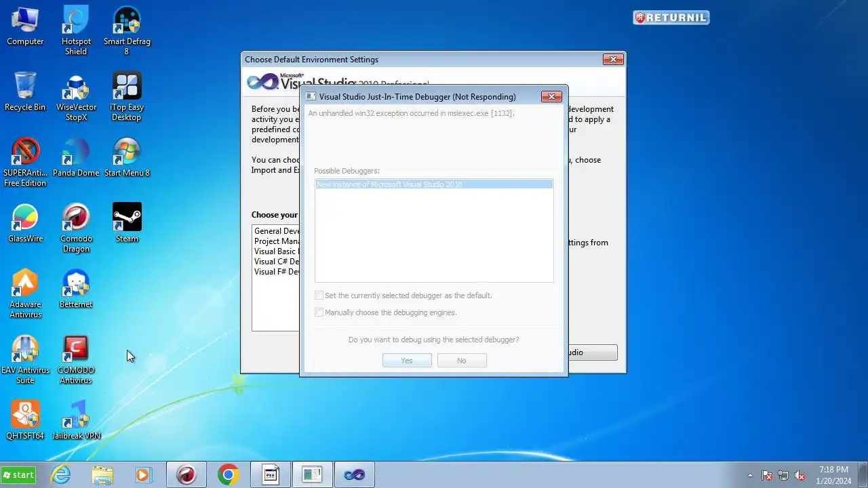Open Action Center flag tray icon

(767, 475)
